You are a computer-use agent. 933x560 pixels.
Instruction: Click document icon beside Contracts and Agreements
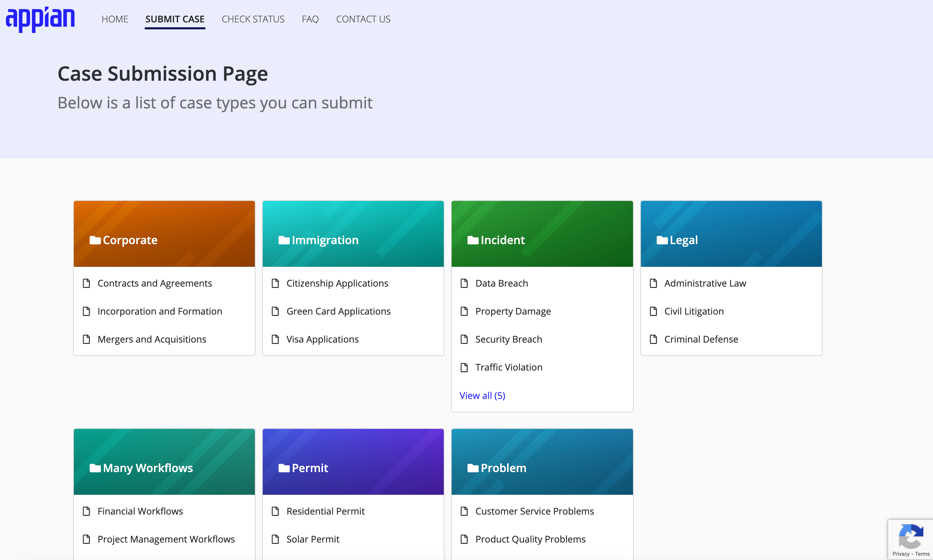tap(86, 283)
